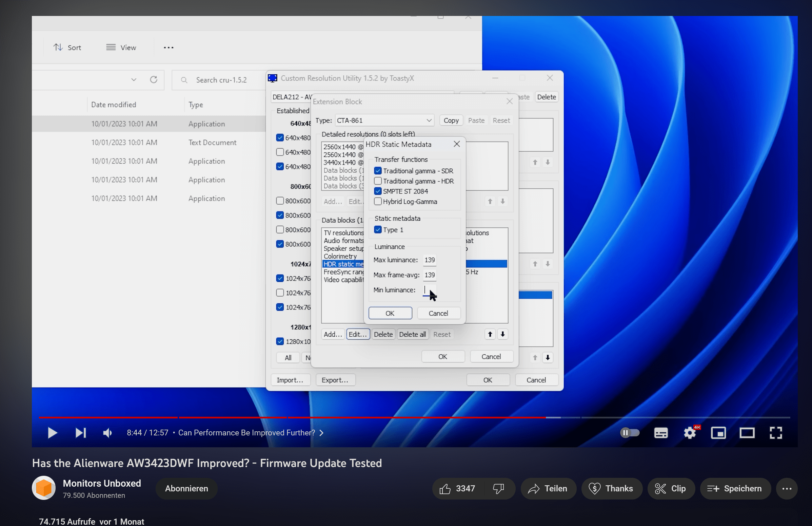Move data block down arrow
This screenshot has width=812, height=526.
[502, 334]
